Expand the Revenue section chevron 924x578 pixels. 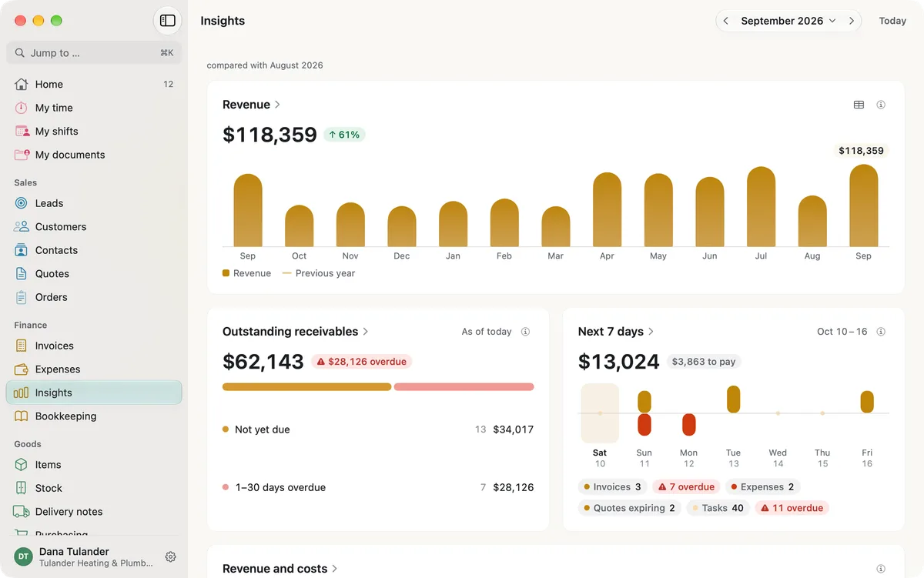[277, 105]
